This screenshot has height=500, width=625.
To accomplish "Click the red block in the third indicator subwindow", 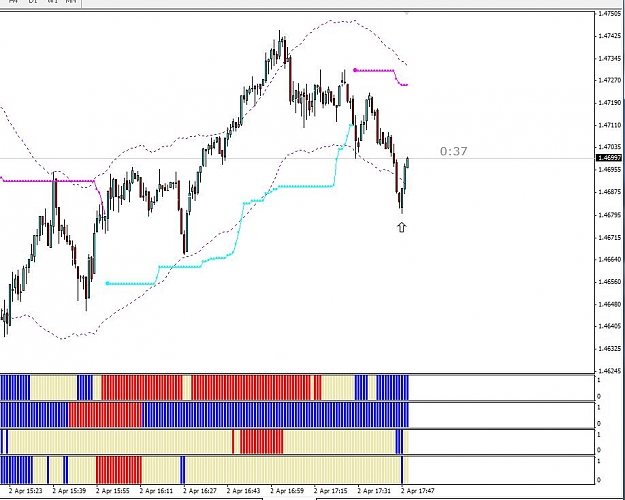I will pos(261,441).
